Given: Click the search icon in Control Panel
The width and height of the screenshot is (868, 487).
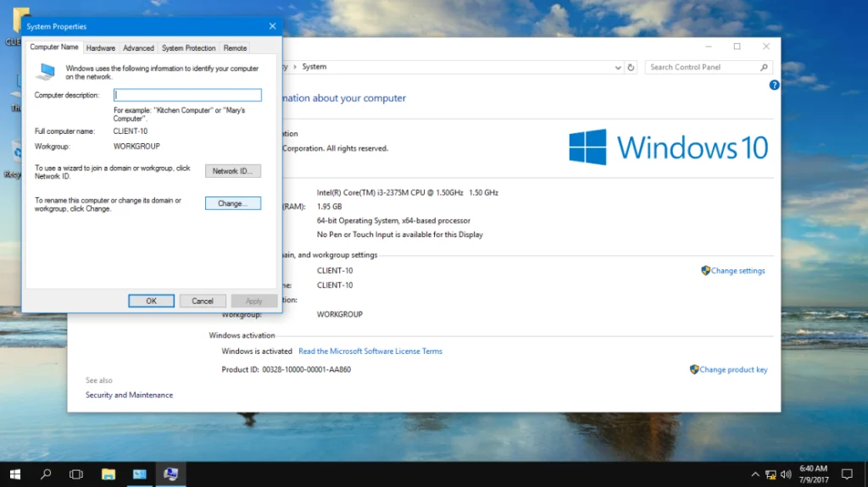Looking at the screenshot, I should 764,67.
